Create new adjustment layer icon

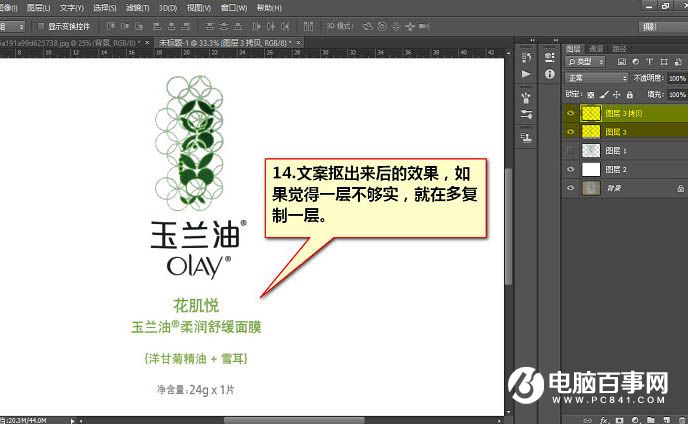pyautogui.click(x=635, y=420)
